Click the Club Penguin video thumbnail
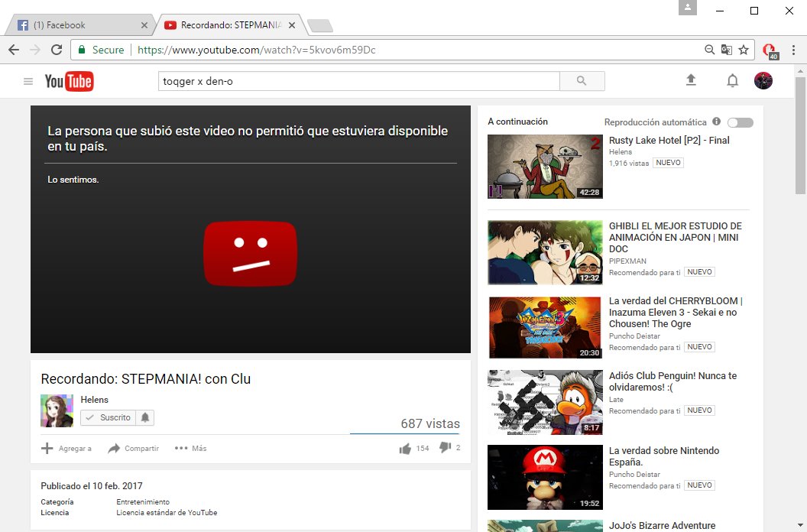 tap(545, 402)
